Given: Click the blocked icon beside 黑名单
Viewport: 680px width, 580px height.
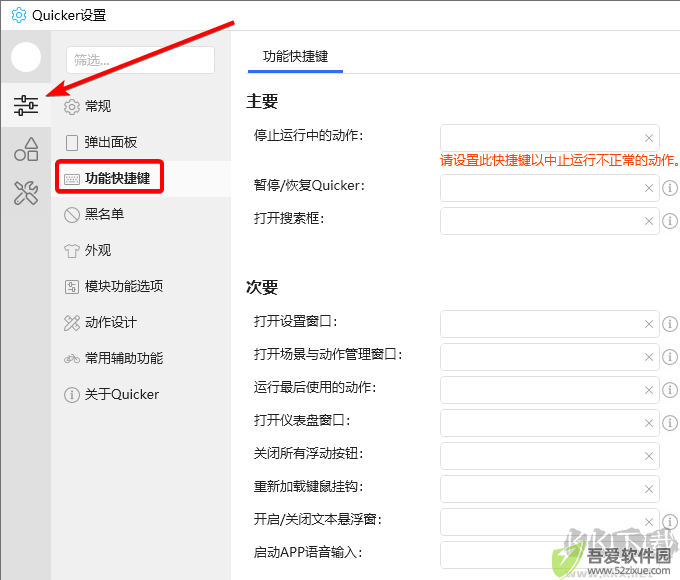Looking at the screenshot, I should click(x=72, y=214).
